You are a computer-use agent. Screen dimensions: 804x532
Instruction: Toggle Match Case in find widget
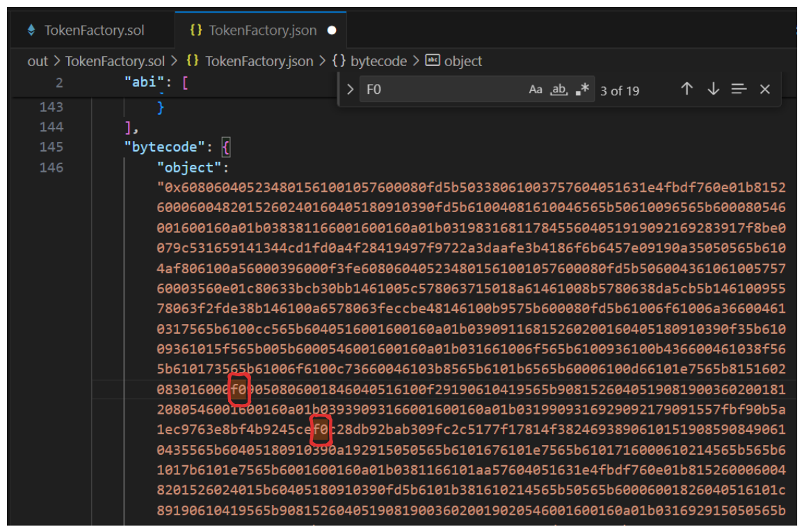[536, 90]
